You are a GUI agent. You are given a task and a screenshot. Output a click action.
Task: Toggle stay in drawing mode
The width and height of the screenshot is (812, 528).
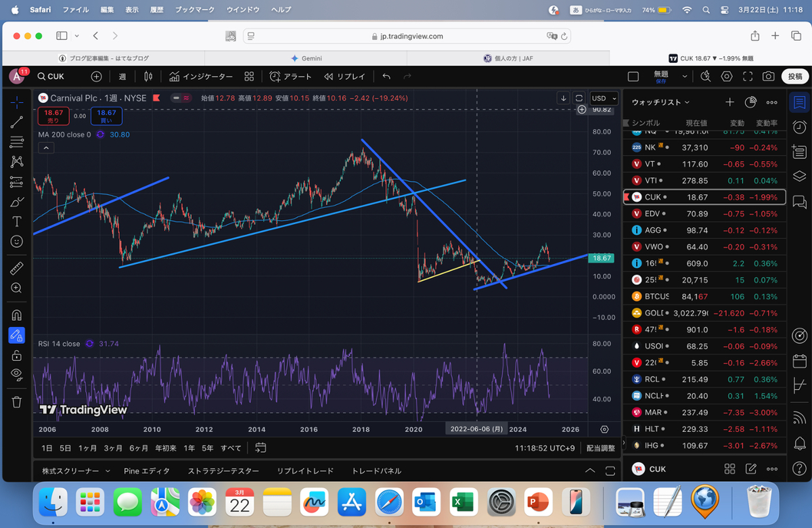[17, 335]
